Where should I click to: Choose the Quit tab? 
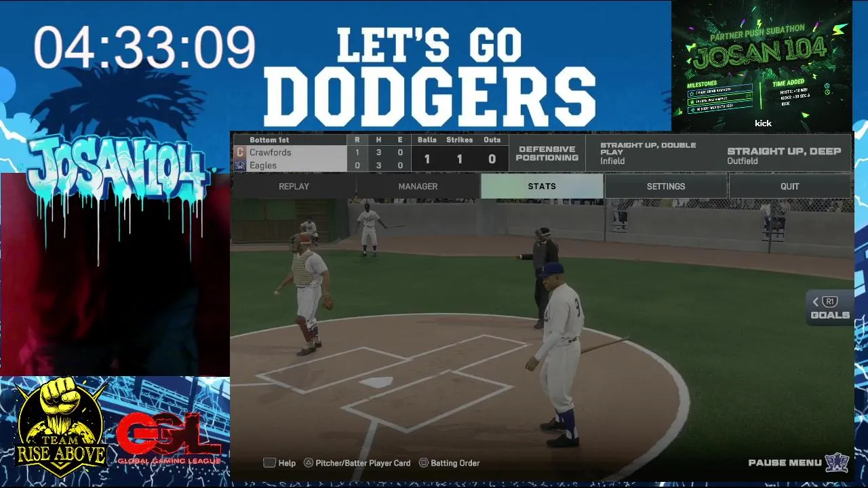[790, 186]
